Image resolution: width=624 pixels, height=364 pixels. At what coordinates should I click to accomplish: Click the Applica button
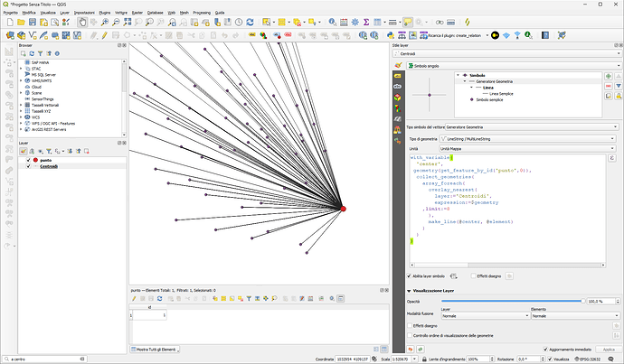point(609,350)
